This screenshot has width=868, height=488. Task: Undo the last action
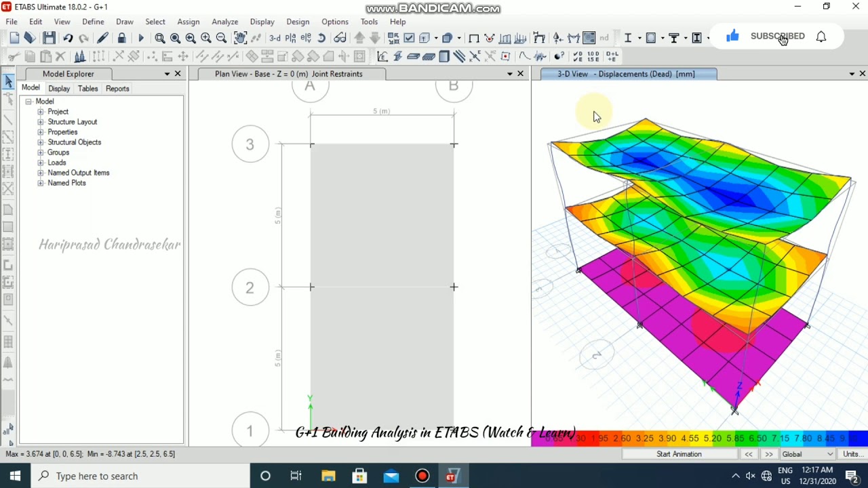tap(68, 39)
